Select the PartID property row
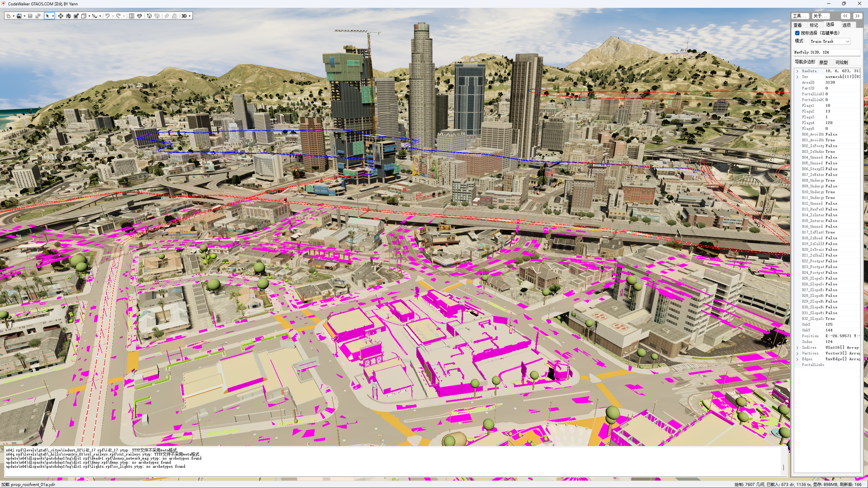The image size is (868, 488). [x=830, y=89]
